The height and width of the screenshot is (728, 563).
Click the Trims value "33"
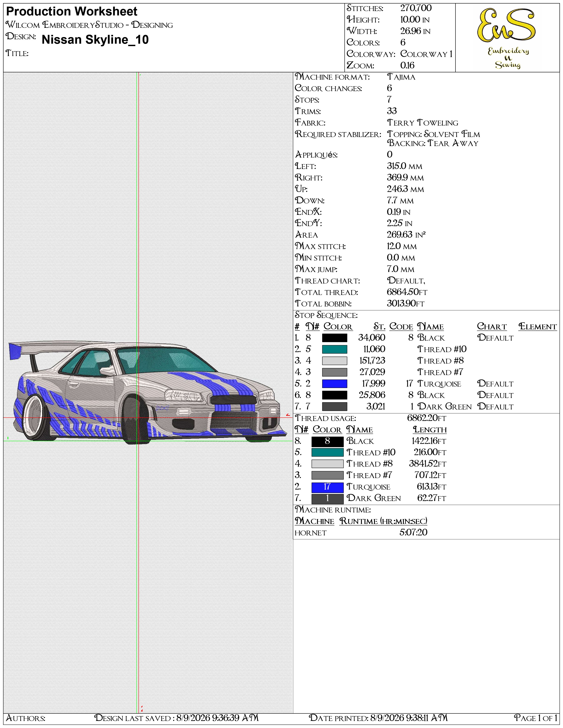392,111
